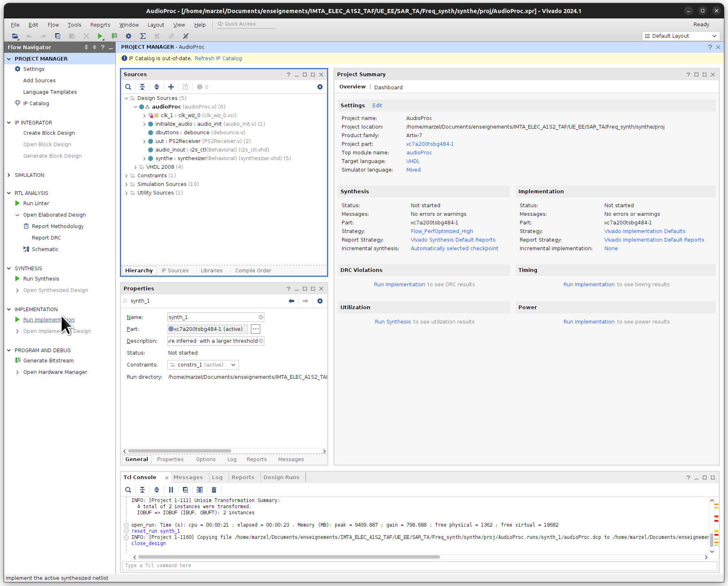The width and height of the screenshot is (728, 586).
Task: Click Run Synthesis link under Utilization
Action: point(393,322)
